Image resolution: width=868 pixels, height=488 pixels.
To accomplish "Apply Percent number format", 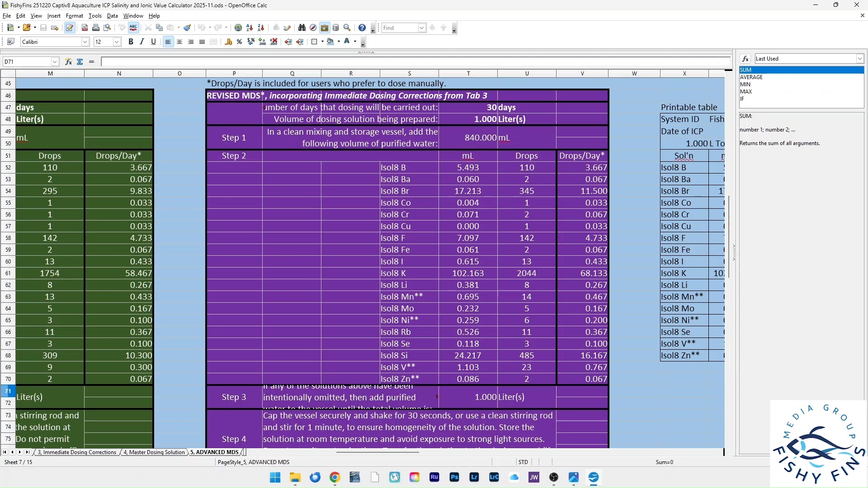I will coord(240,42).
